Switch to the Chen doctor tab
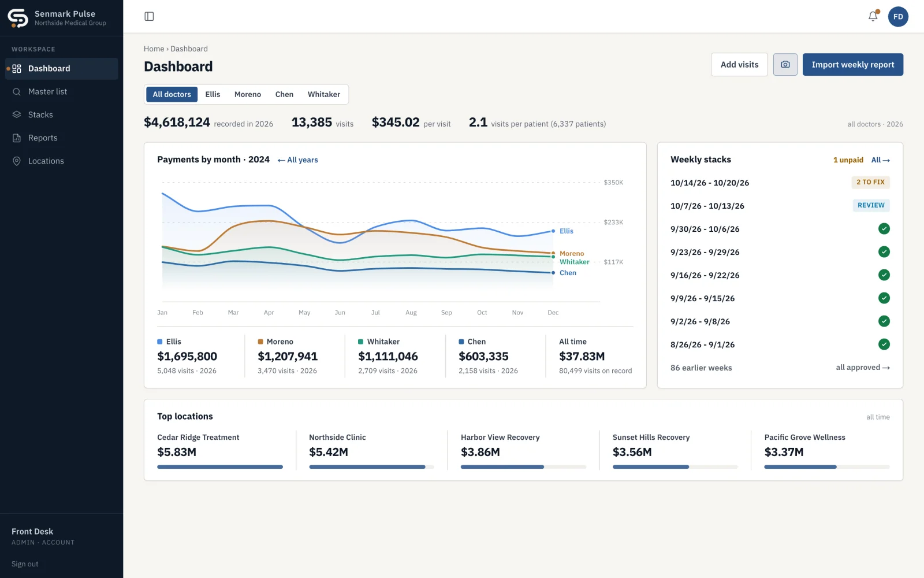Viewport: 924px width, 578px height. pyautogui.click(x=284, y=94)
